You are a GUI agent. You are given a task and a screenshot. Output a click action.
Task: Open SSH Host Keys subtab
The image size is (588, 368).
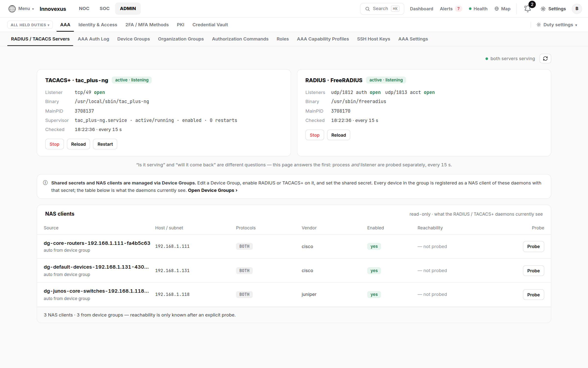pos(373,39)
